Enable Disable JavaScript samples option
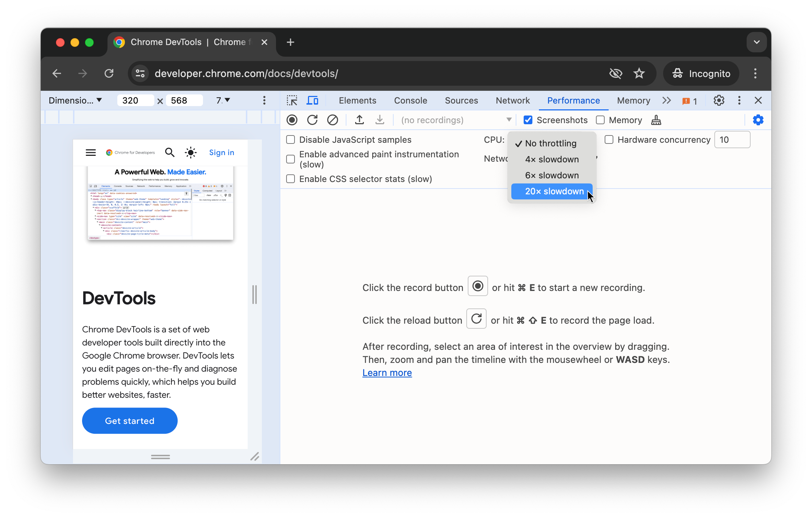This screenshot has width=812, height=518. click(x=291, y=139)
